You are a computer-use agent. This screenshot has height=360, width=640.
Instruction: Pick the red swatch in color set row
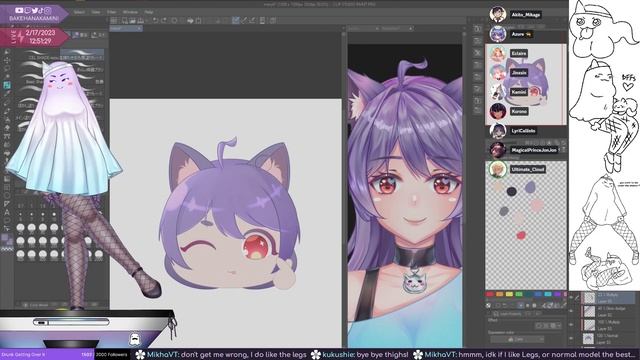pos(489,294)
